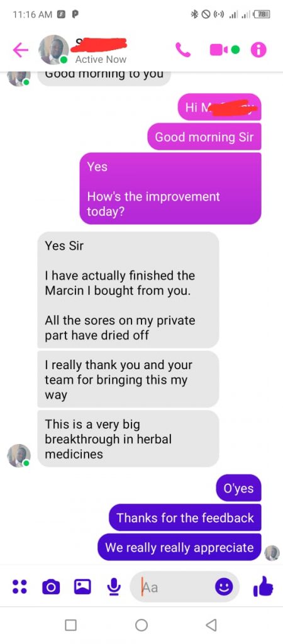Tap the Aa message input field
This screenshot has height=644, width=283.
pyautogui.click(x=185, y=587)
